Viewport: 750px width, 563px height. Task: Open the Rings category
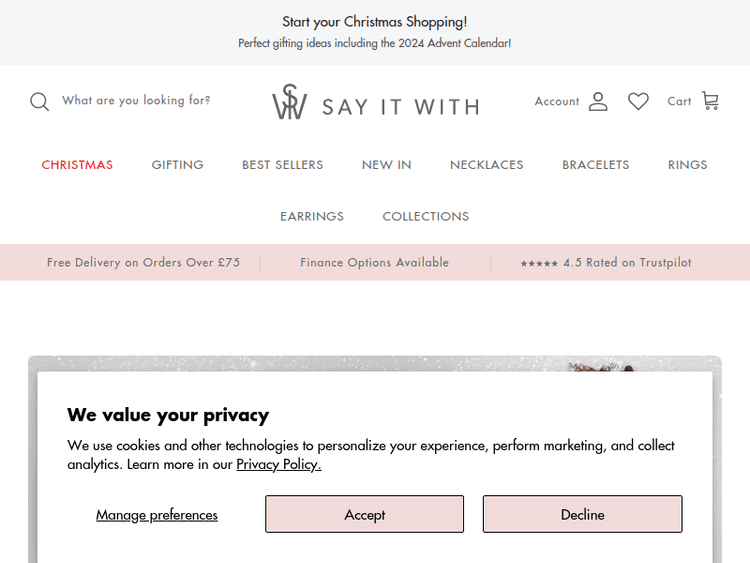(688, 165)
